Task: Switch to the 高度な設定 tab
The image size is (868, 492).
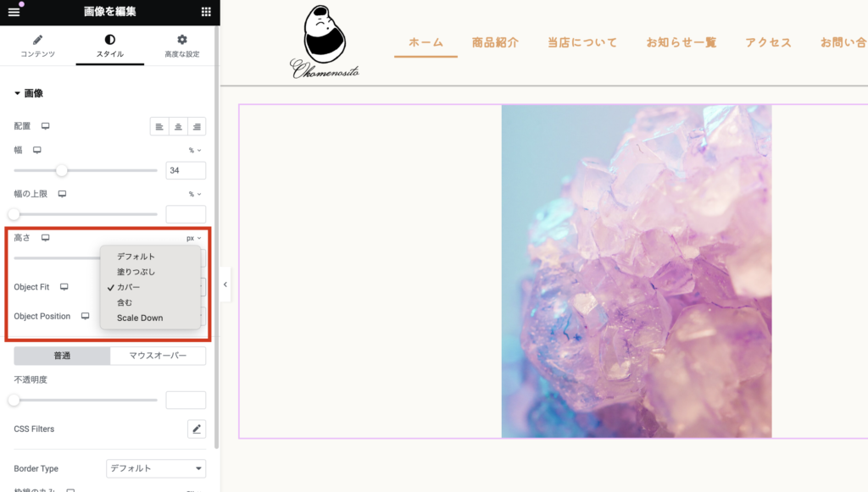Action: point(182,46)
